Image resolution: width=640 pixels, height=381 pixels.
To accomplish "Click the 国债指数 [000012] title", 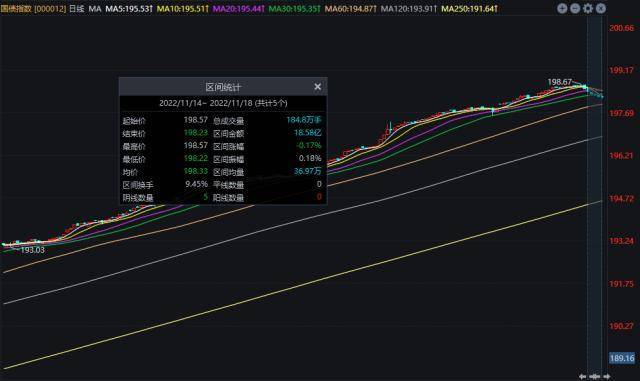I will point(33,9).
